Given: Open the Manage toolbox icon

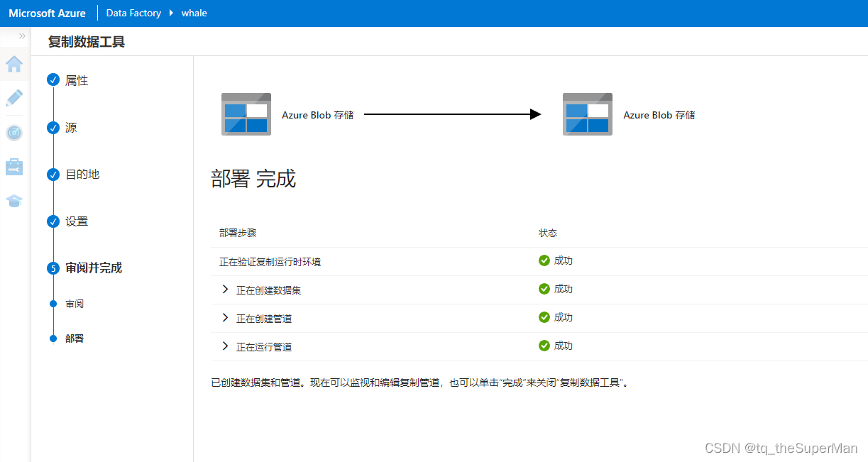Looking at the screenshot, I should pyautogui.click(x=14, y=167).
